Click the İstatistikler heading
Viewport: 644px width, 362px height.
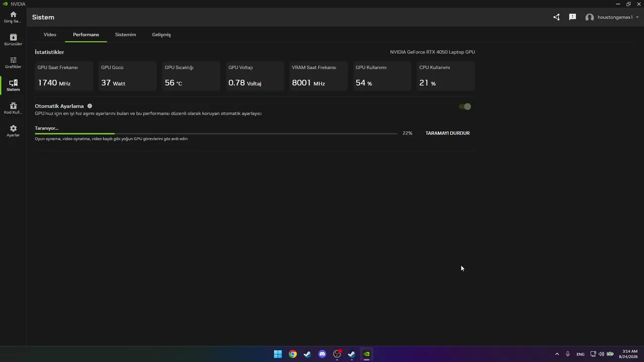pyautogui.click(x=49, y=52)
